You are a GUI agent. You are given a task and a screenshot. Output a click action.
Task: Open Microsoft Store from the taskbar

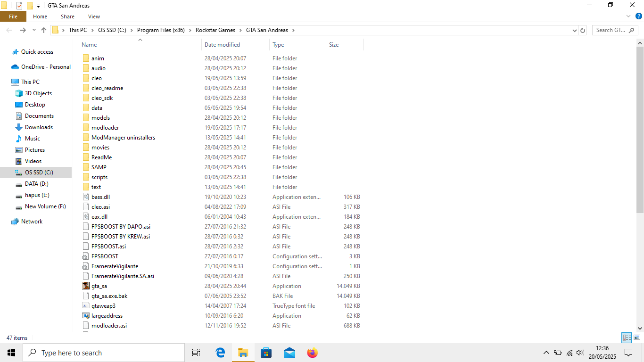(x=266, y=353)
